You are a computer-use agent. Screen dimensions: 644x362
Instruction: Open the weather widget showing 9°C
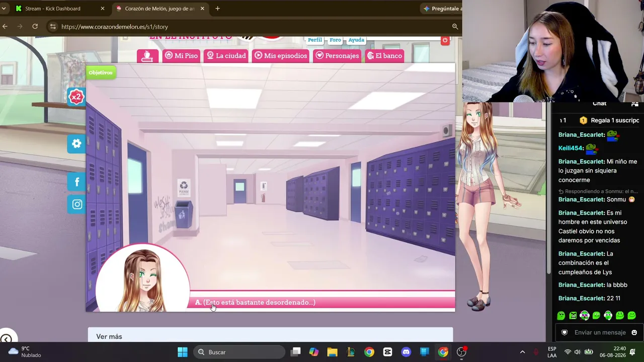point(24,352)
